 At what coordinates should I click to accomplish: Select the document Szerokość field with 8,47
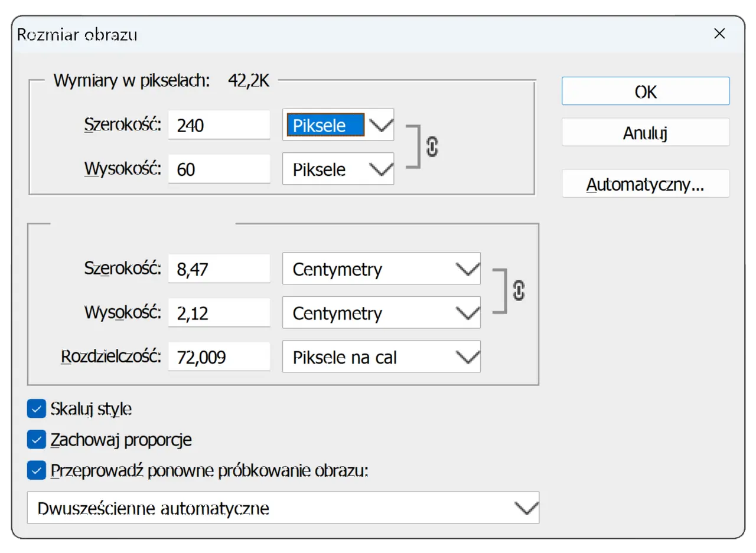click(219, 269)
